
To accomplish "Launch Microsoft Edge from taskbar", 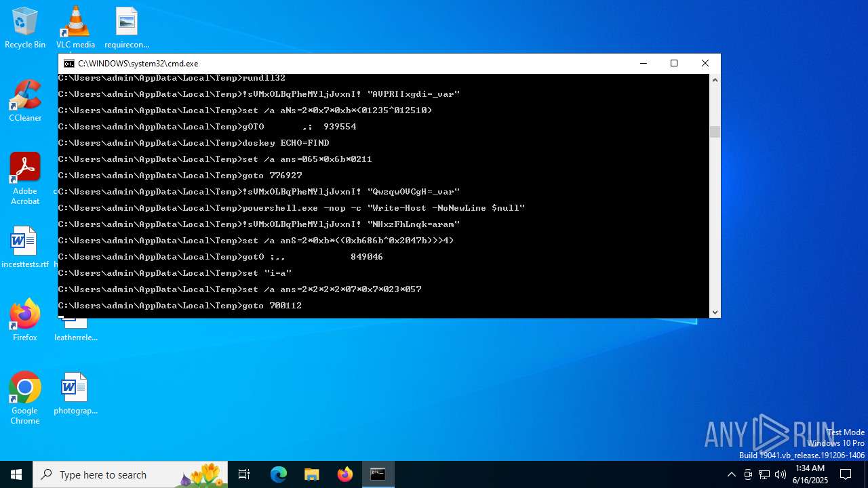I will tap(279, 474).
